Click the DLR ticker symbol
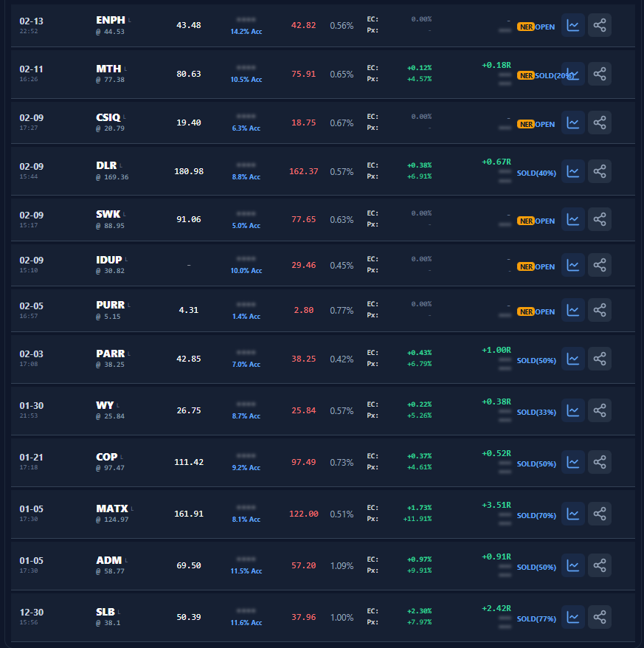This screenshot has width=644, height=648. point(106,165)
